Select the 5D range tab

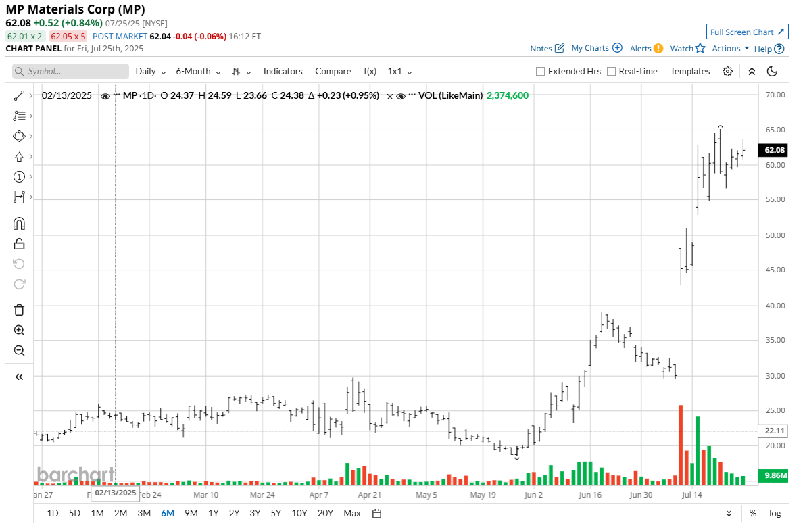coord(74,514)
